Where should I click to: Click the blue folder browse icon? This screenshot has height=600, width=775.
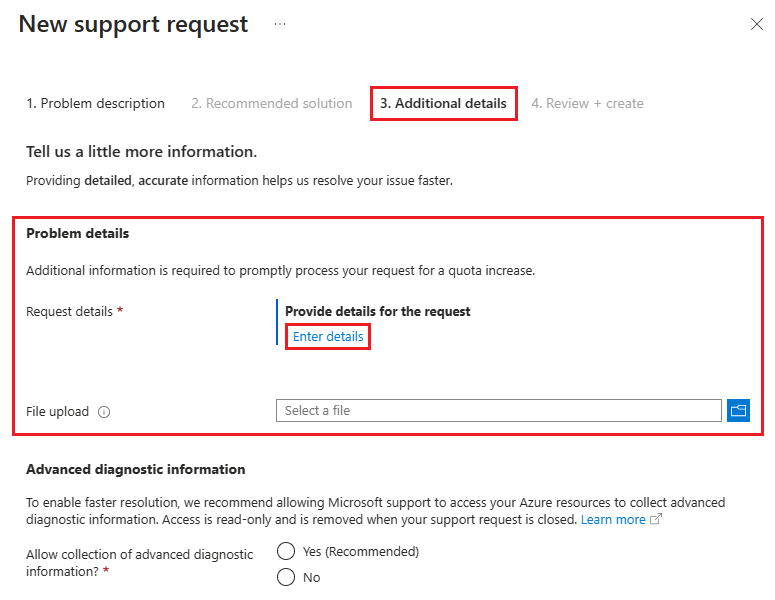click(x=738, y=410)
